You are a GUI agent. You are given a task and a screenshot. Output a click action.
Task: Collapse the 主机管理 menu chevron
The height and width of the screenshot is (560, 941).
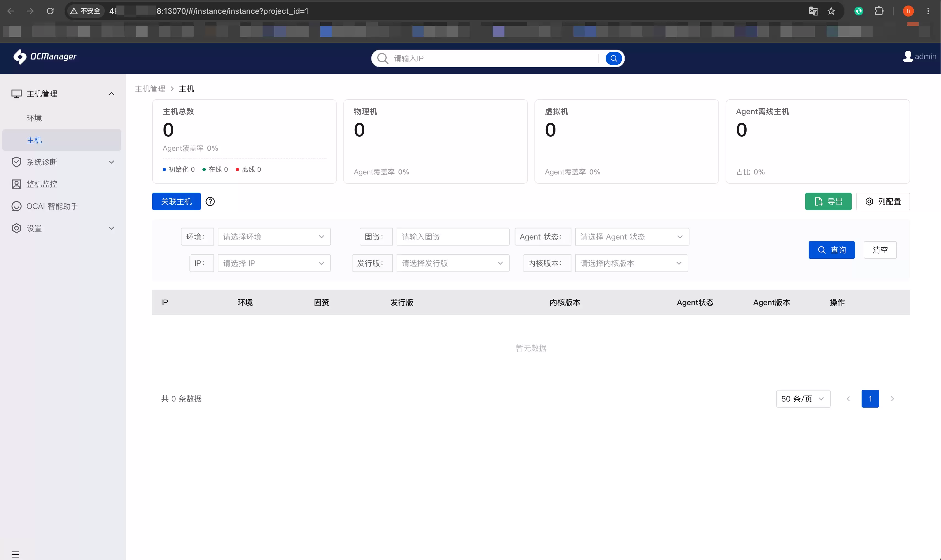[x=111, y=94]
